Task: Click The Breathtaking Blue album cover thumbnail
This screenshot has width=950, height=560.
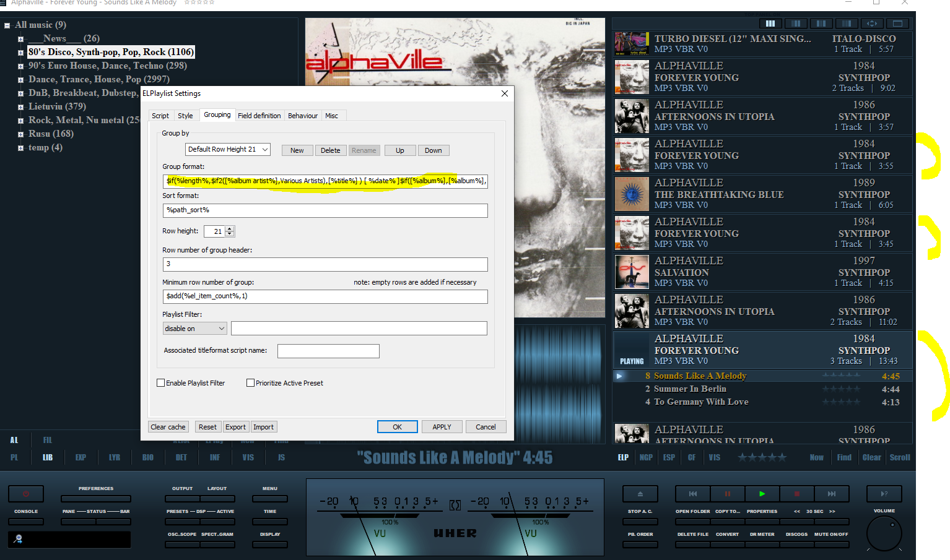Action: [x=632, y=194]
